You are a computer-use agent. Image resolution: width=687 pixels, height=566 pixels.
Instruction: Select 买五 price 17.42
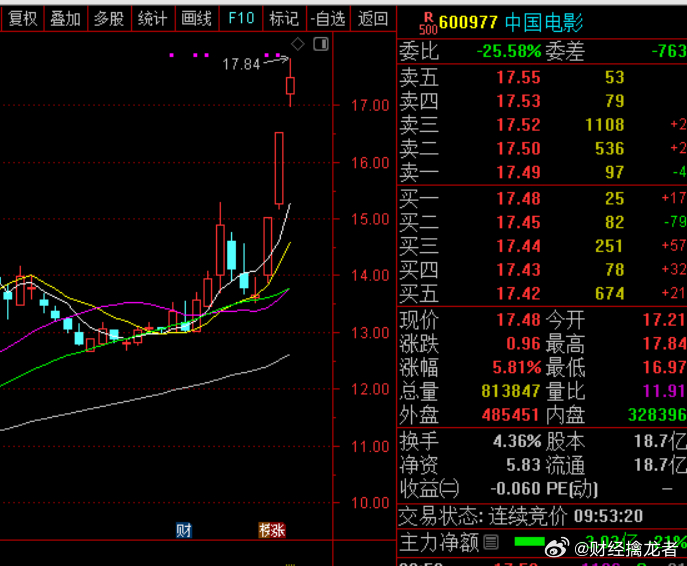pyautogui.click(x=518, y=293)
